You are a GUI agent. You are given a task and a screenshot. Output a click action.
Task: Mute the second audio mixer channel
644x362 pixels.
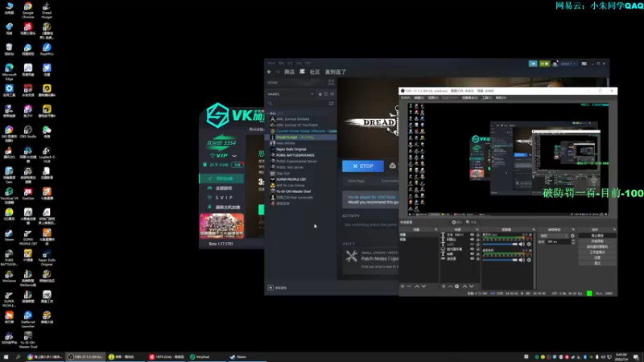522,260
